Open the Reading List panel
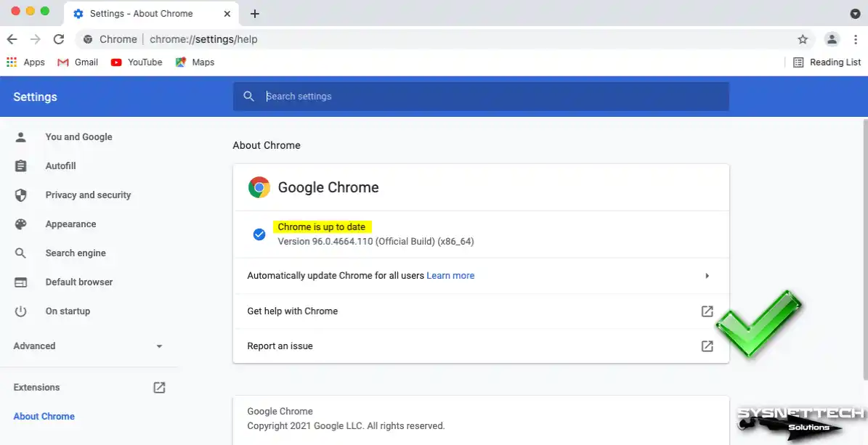This screenshot has width=868, height=445. pos(827,62)
